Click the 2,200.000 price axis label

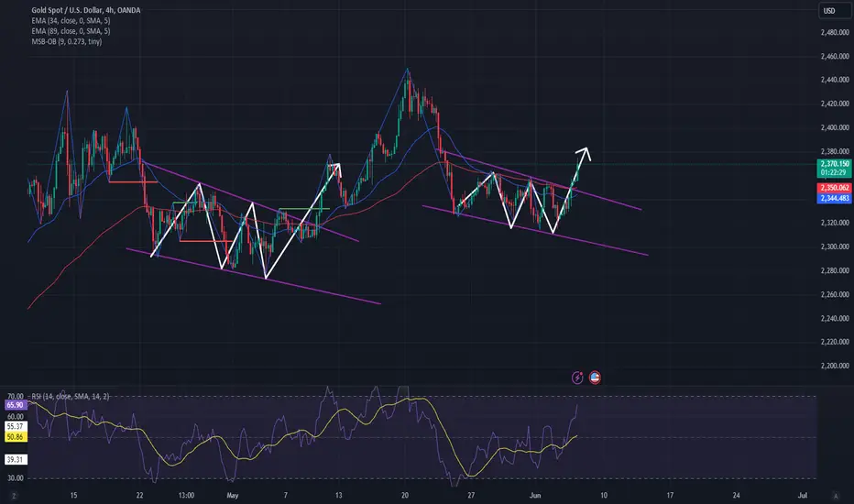835,366
